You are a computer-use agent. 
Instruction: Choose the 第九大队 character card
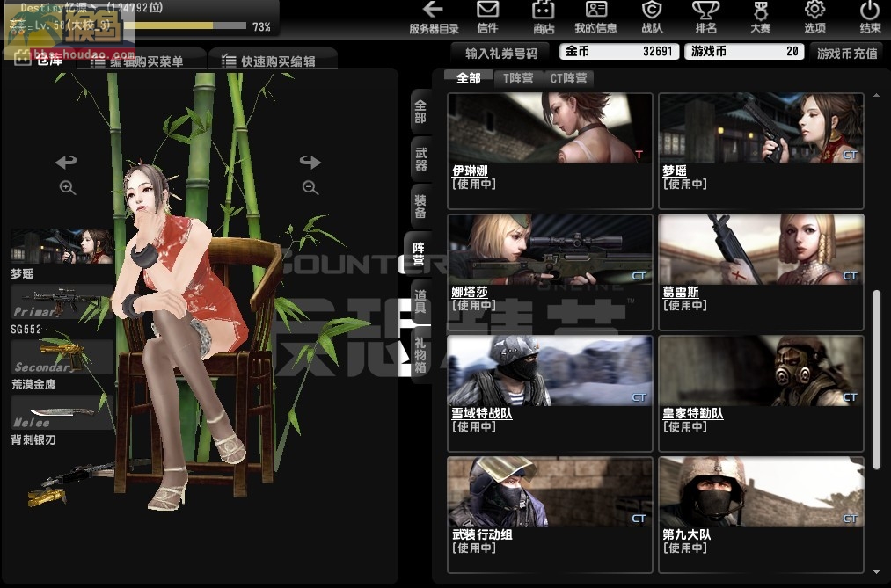(x=761, y=515)
